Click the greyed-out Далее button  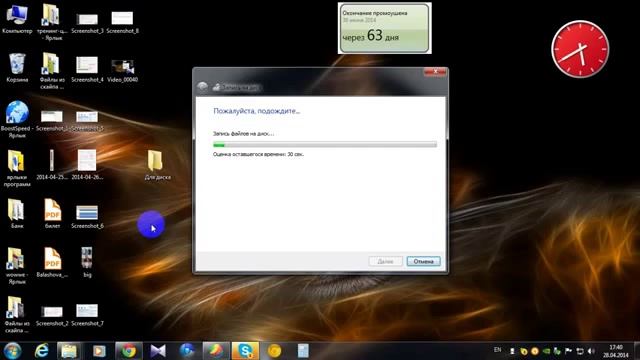385,261
